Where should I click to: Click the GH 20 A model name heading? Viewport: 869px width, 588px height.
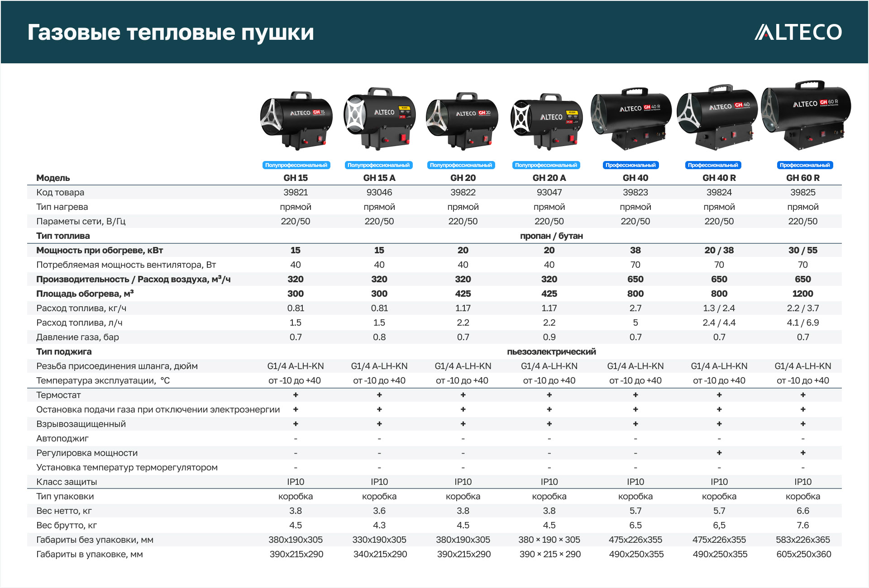coord(549,178)
